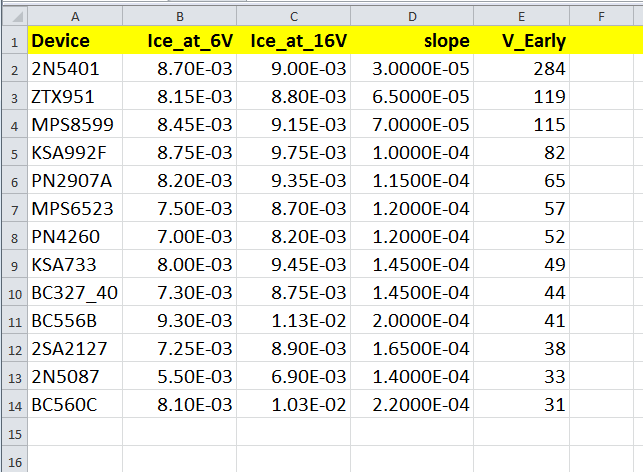Select the cell containing ZTX951
This screenshot has height=472, width=643.
tap(75, 96)
